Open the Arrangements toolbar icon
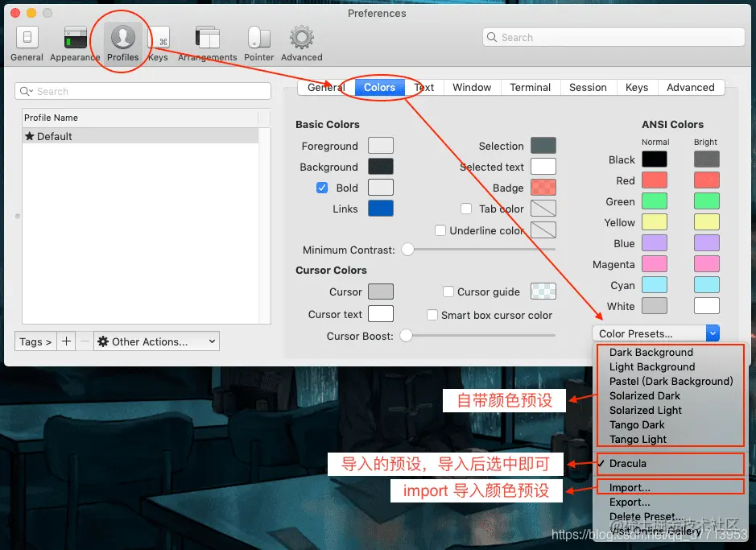The height and width of the screenshot is (550, 756). [x=208, y=38]
